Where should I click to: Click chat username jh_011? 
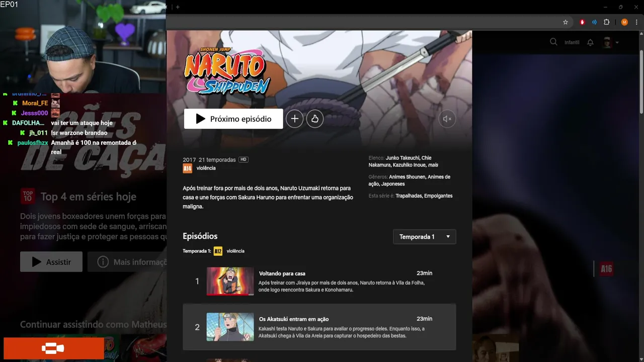coord(38,133)
